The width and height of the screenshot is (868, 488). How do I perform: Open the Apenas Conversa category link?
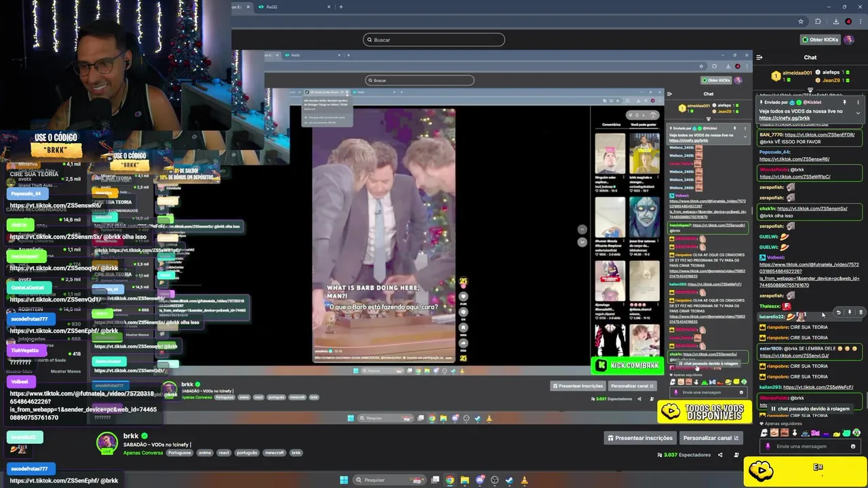coord(143,453)
